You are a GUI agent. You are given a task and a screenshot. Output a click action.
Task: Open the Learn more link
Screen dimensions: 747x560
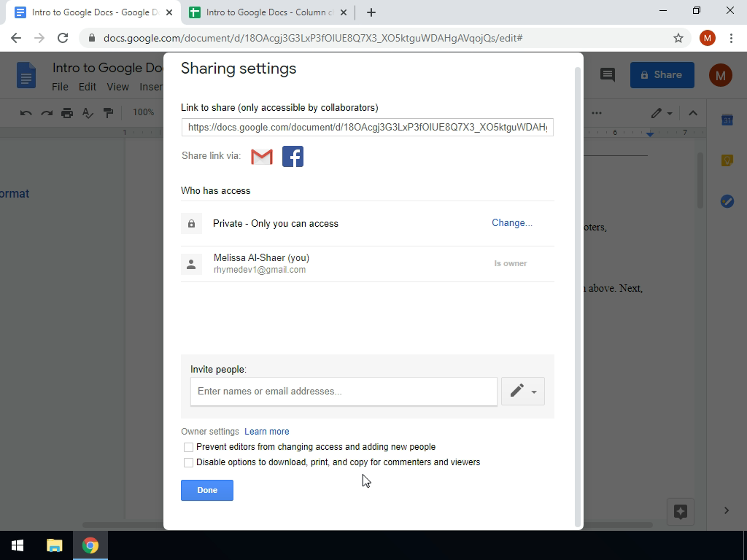point(267,432)
